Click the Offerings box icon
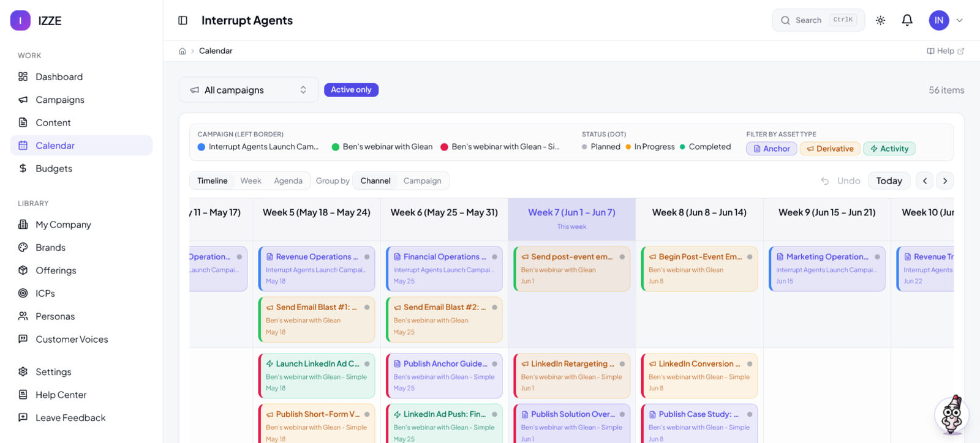The height and width of the screenshot is (443, 980). click(x=23, y=270)
